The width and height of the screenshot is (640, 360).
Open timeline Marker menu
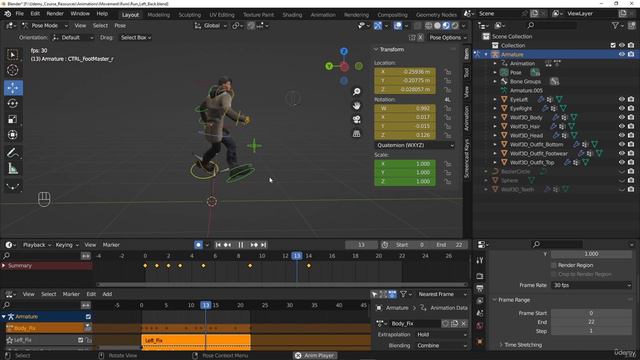111,245
